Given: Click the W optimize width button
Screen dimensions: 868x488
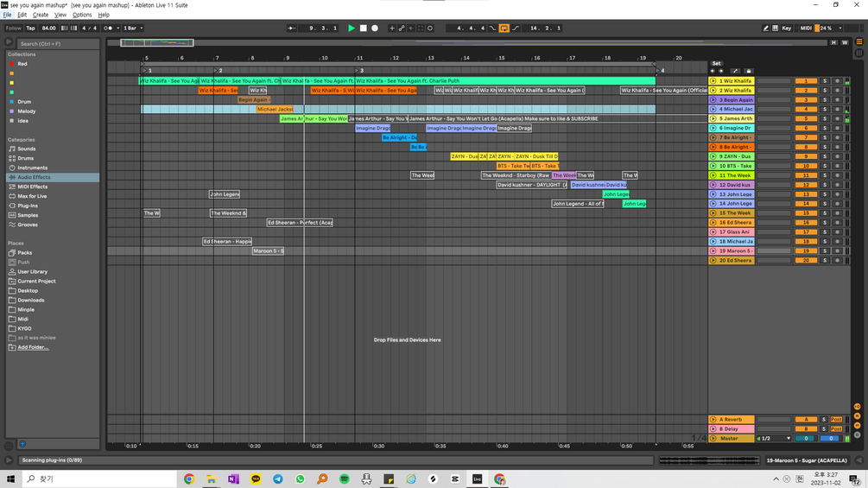Looking at the screenshot, I should [845, 42].
